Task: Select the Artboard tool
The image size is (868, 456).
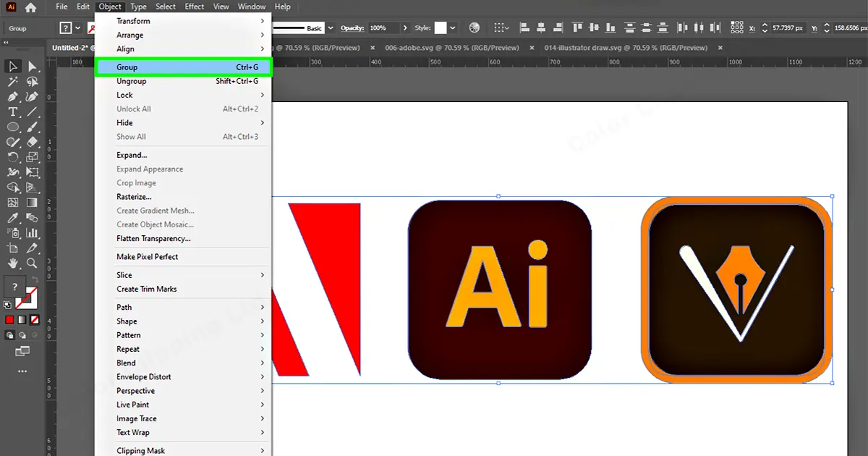Action: [x=13, y=248]
